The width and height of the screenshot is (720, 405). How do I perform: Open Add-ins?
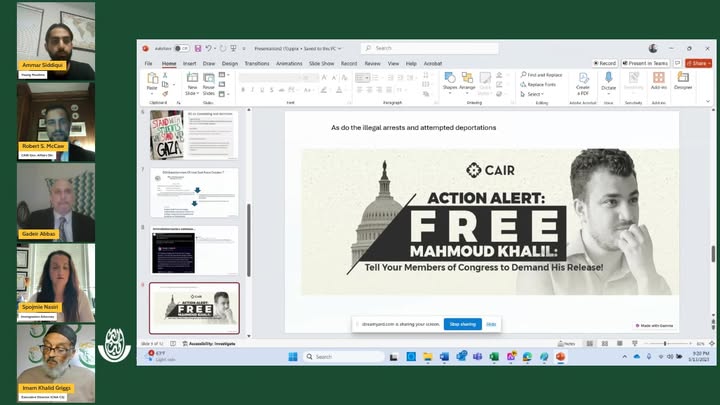tap(659, 81)
